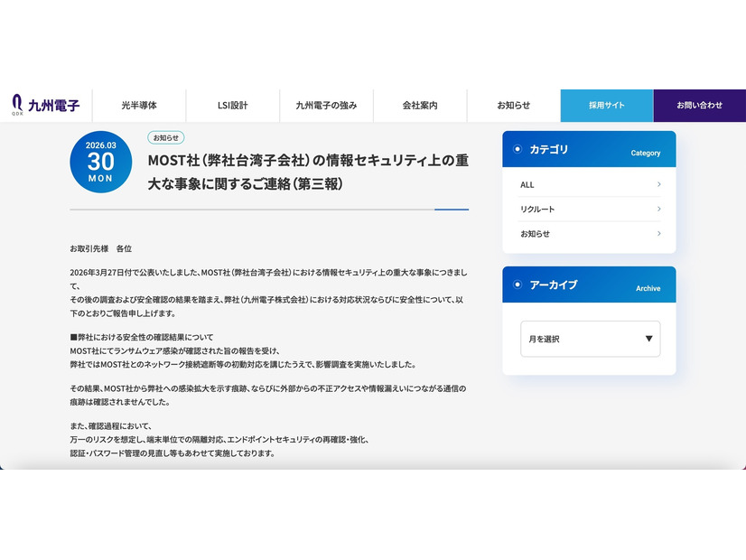Viewport: 746px width, 560px height.
Task: Expand the ALL category chevron
Action: click(658, 184)
